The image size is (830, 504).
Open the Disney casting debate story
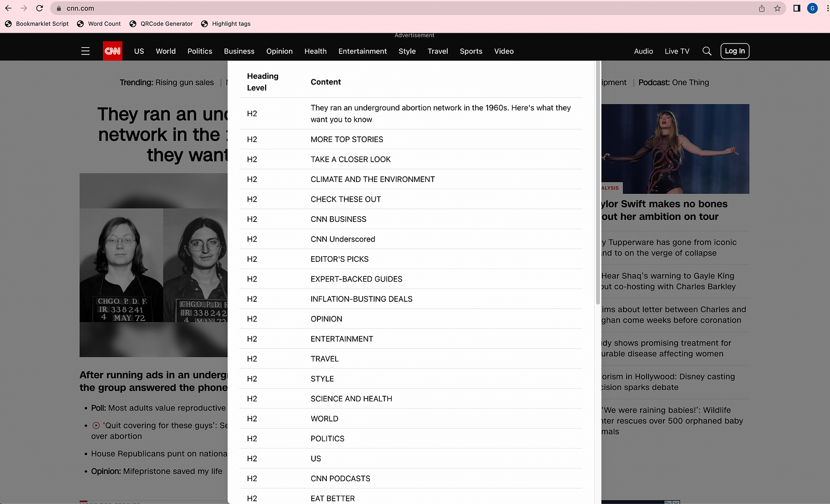(x=668, y=382)
